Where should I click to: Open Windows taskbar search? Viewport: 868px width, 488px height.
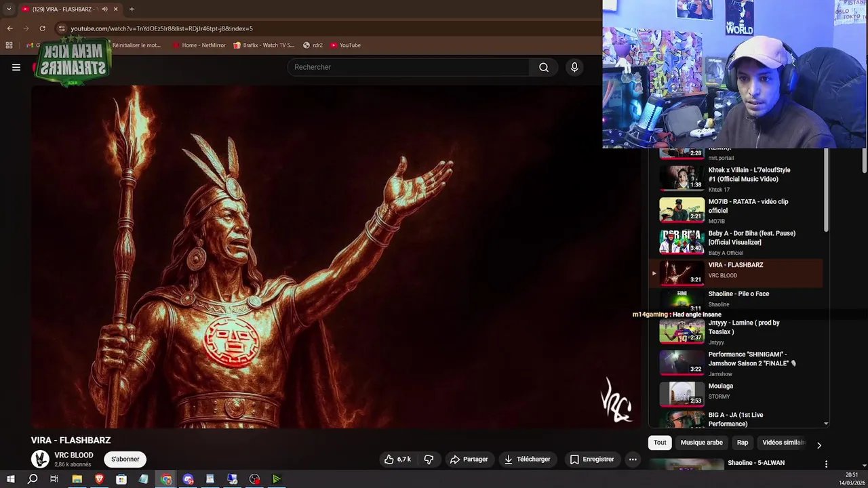(x=33, y=479)
